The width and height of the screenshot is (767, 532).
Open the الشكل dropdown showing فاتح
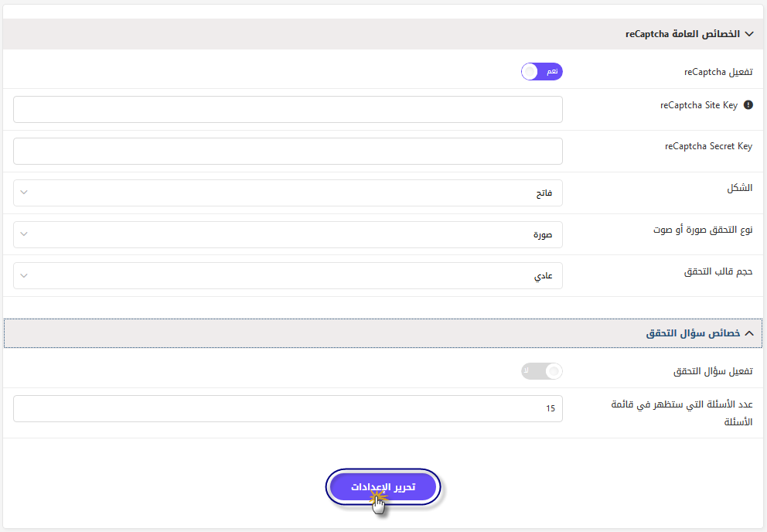click(x=288, y=193)
